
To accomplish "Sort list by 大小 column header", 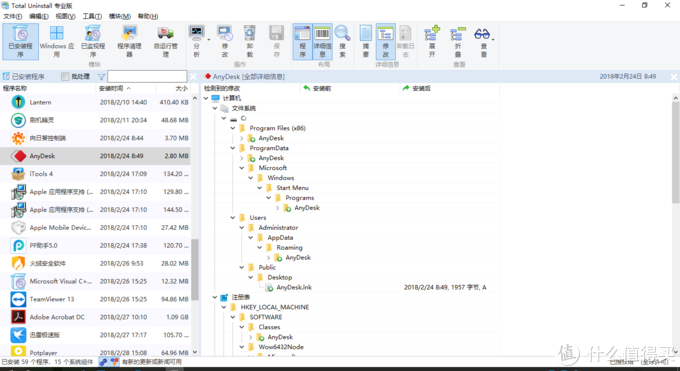I will pyautogui.click(x=173, y=88).
